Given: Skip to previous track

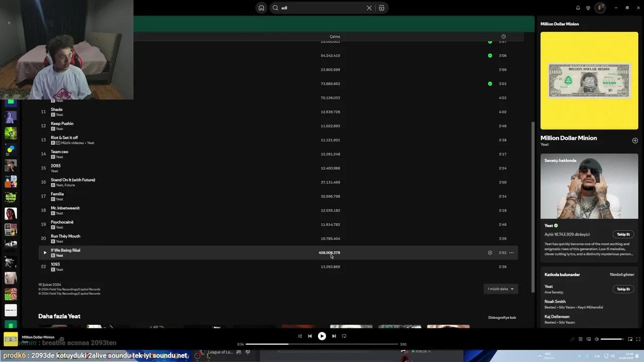Looking at the screenshot, I should 310,336.
